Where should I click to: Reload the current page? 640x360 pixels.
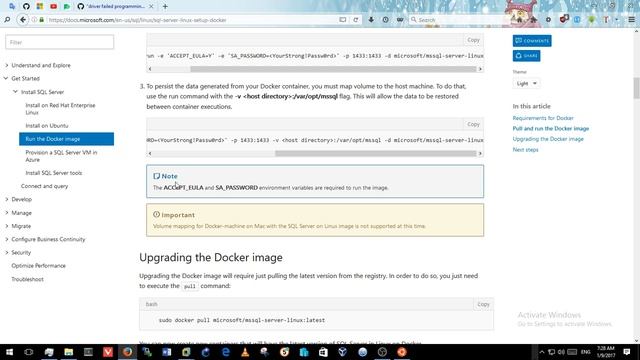tap(356, 20)
